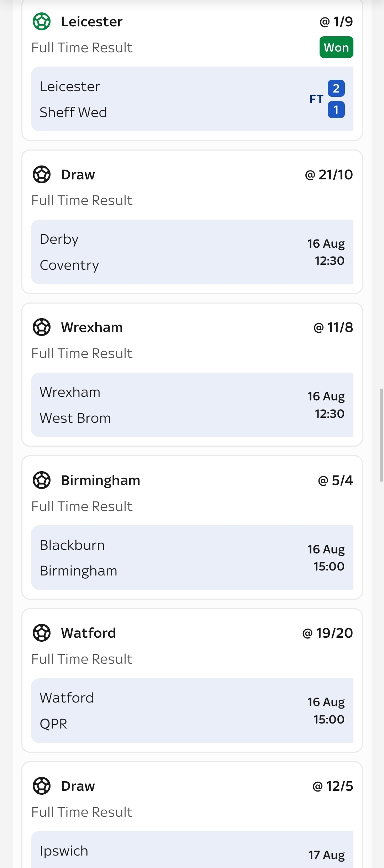384x868 pixels.
Task: Open the Wrexham vs West Brom fixture panel
Action: (192, 405)
